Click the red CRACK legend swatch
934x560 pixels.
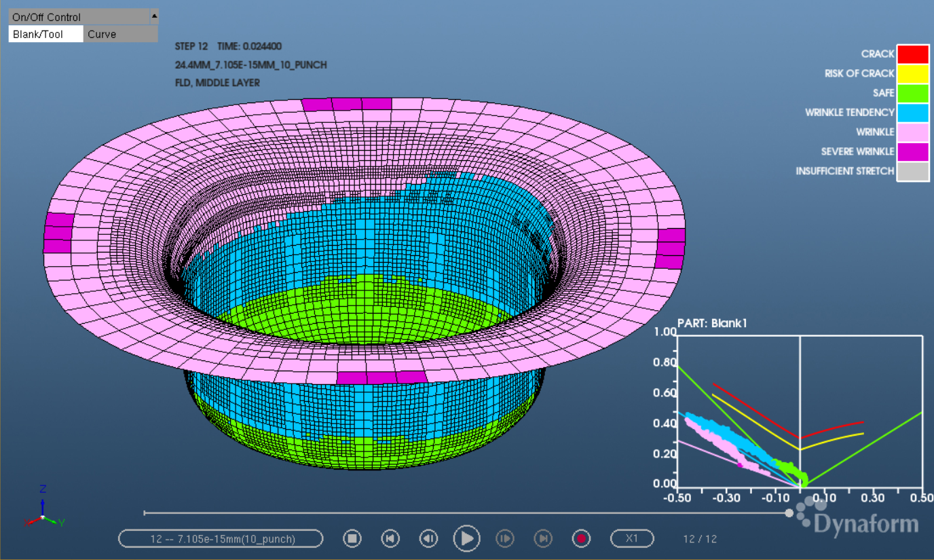point(912,54)
